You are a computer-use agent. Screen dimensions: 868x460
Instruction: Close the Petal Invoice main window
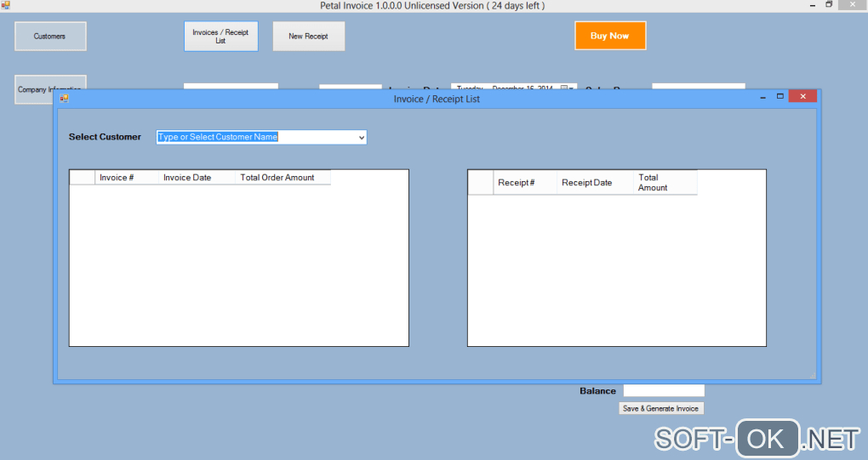click(853, 4)
